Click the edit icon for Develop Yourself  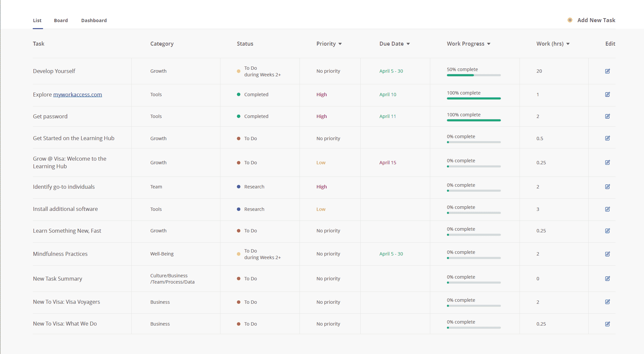[607, 71]
